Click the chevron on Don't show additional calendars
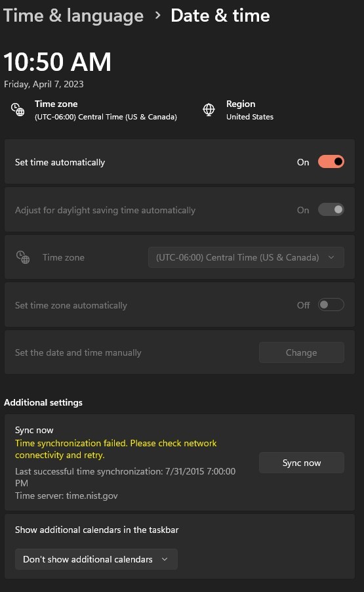364x592 pixels. click(x=165, y=559)
